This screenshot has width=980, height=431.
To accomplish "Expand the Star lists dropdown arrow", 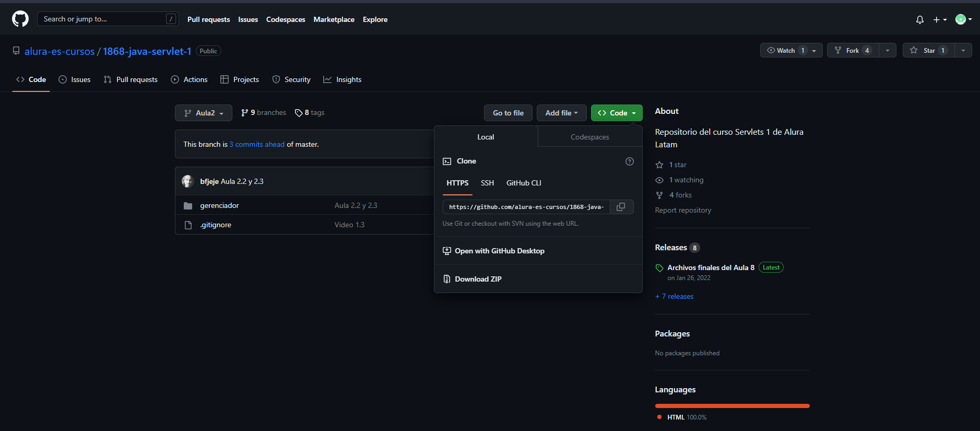I will pos(963,50).
